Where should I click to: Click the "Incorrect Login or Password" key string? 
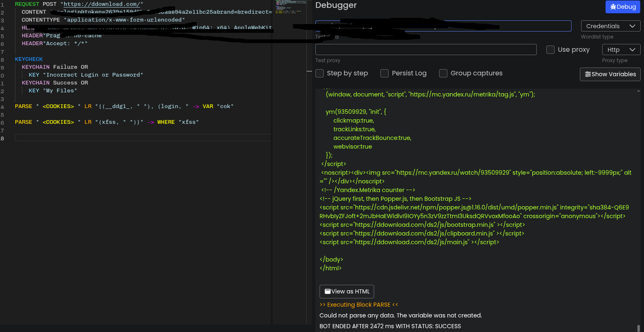(x=93, y=75)
